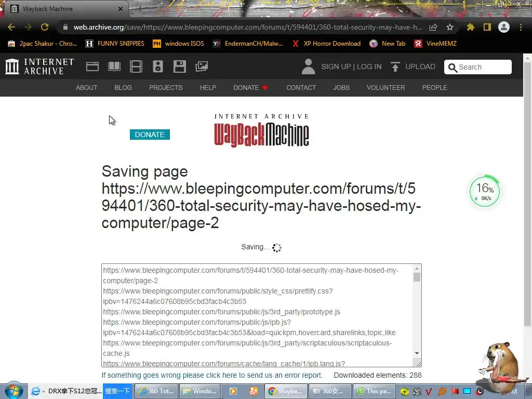Open the VOLUNTEER menu item

(x=386, y=87)
